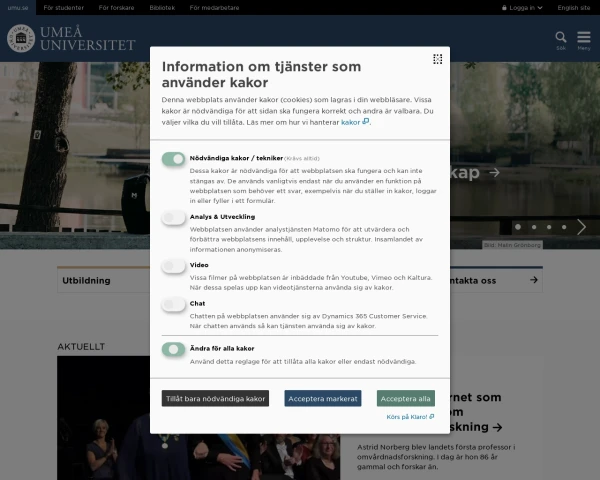Image resolution: width=600 pixels, height=480 pixels.
Task: Toggle Ändra för alla kakor switch
Action: pyautogui.click(x=173, y=349)
